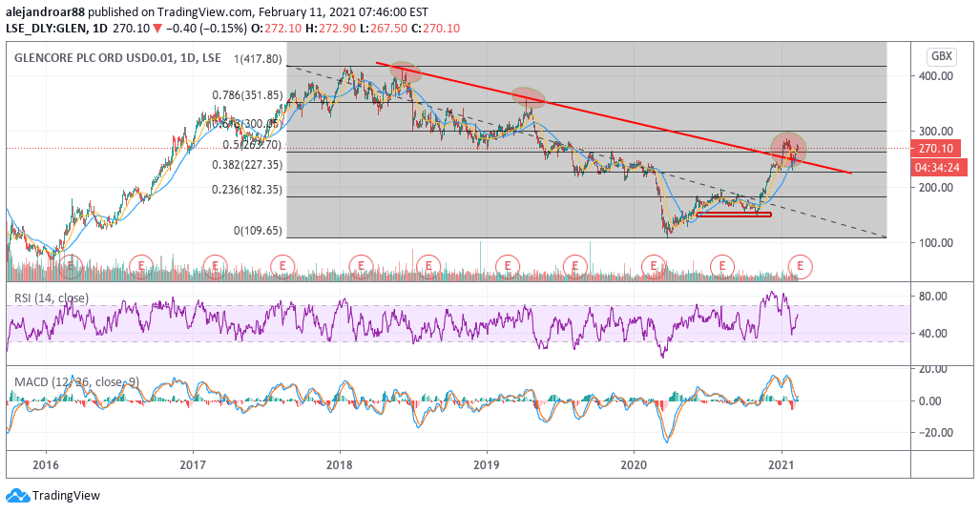Click the 2018 label on the time axis
The width and height of the screenshot is (980, 513).
point(340,465)
